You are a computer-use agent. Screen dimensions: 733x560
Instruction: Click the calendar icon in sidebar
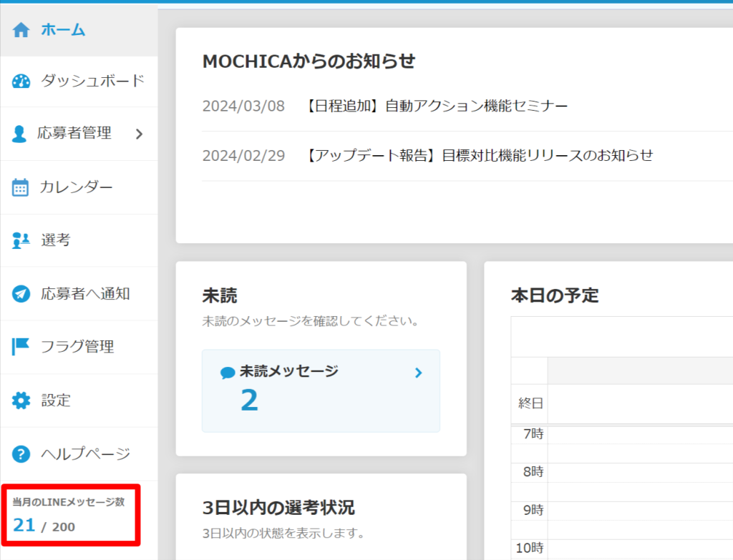pyautogui.click(x=21, y=187)
